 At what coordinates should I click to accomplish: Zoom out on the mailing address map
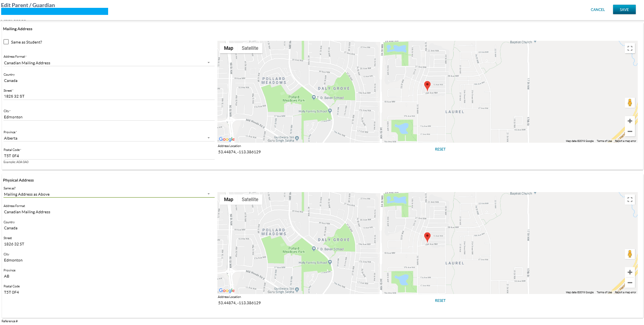630,132
